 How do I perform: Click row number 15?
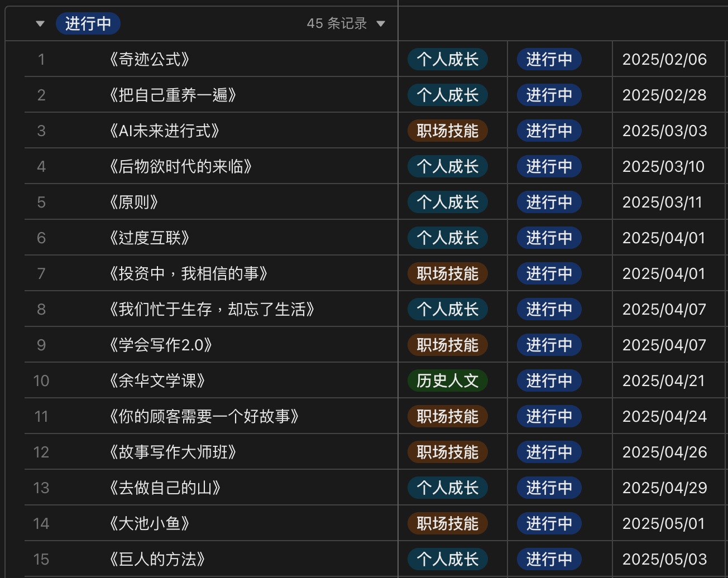pyautogui.click(x=41, y=559)
